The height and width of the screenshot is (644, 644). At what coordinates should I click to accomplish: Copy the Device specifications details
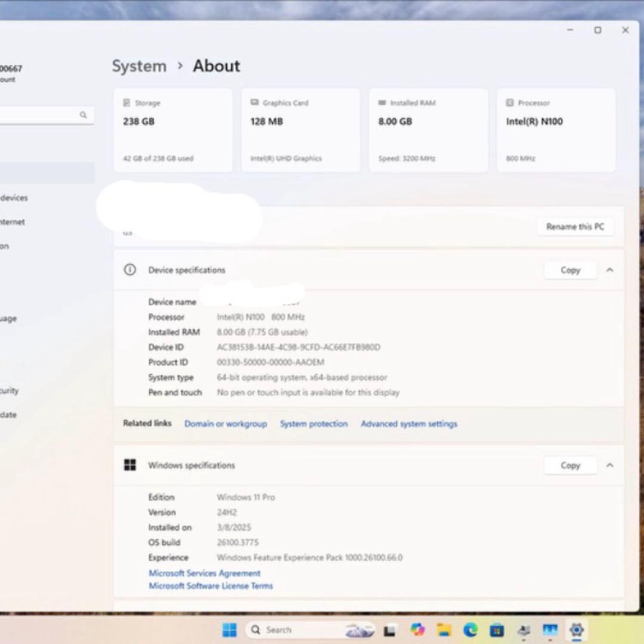(x=569, y=270)
